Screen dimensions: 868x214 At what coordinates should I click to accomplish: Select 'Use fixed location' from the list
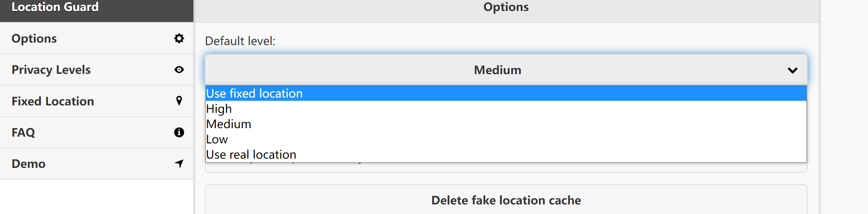pyautogui.click(x=506, y=93)
